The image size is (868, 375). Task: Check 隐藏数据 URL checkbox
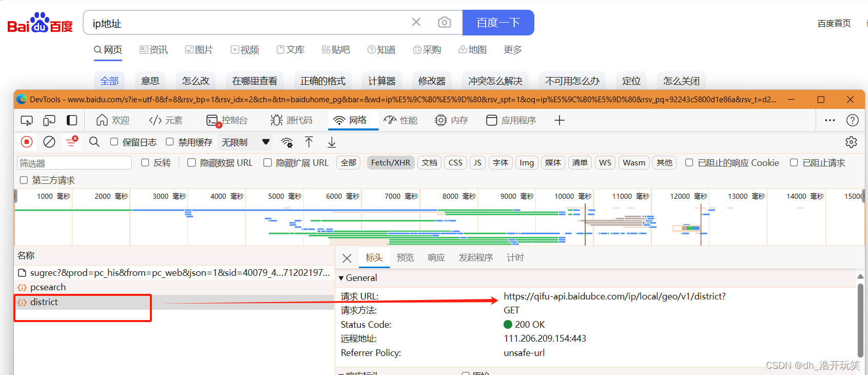(191, 163)
